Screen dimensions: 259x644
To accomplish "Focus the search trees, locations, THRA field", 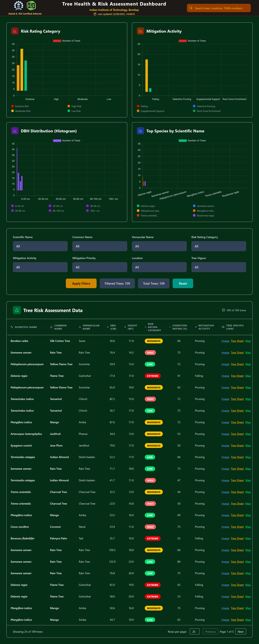I will (x=219, y=8).
